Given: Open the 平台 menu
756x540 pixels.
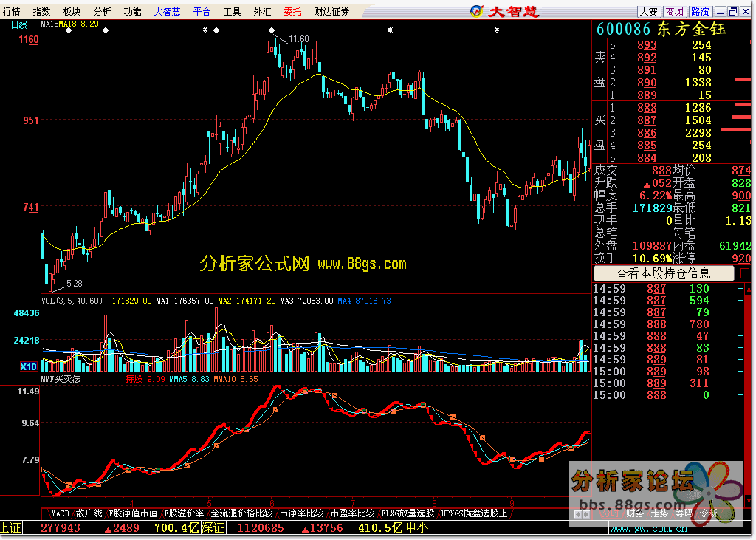Looking at the screenshot, I should [x=202, y=12].
